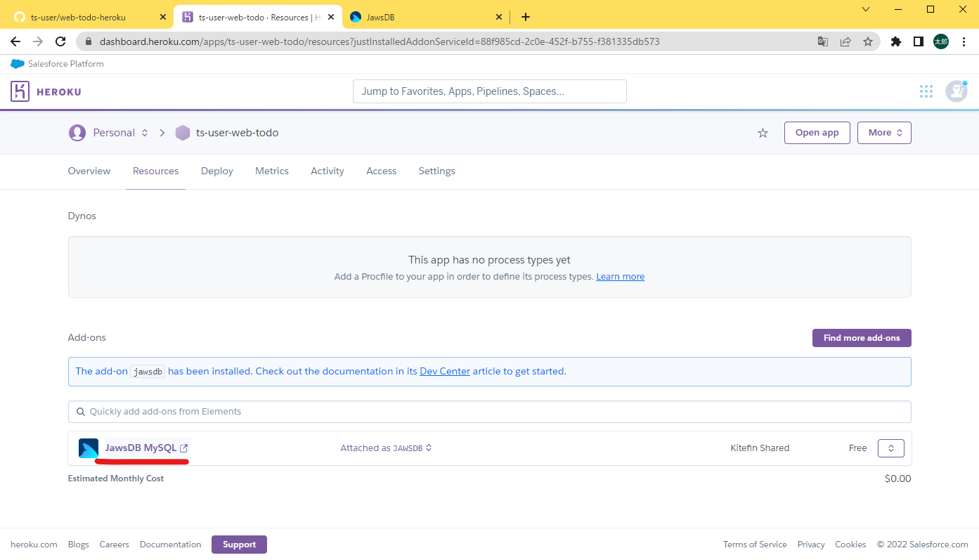979x560 pixels.
Task: Click the Personal account avatar icon
Action: (x=77, y=133)
